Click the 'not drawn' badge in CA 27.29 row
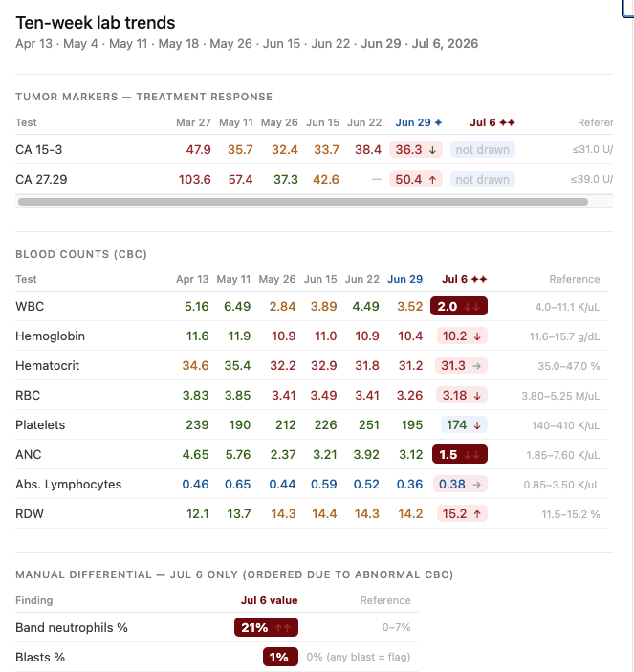 (x=483, y=179)
